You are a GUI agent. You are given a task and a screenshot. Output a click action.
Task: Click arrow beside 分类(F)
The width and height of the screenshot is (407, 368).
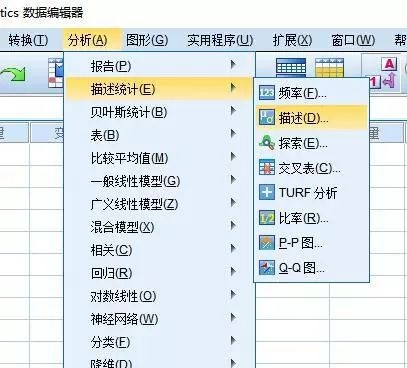click(233, 341)
